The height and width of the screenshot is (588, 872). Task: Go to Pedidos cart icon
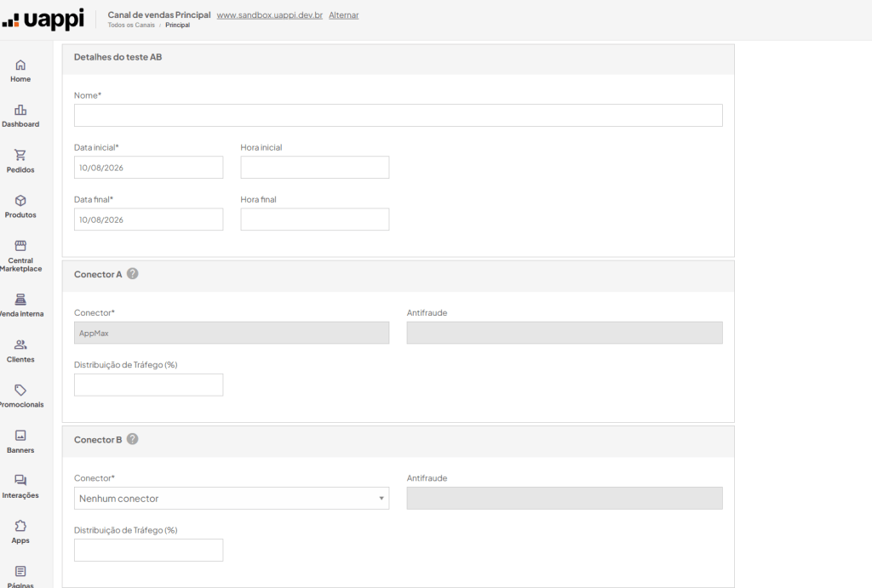click(x=20, y=155)
